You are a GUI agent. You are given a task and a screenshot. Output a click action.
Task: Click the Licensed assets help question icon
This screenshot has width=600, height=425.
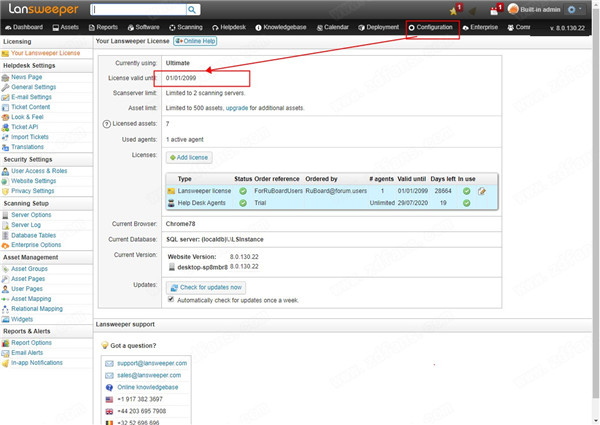(107, 124)
